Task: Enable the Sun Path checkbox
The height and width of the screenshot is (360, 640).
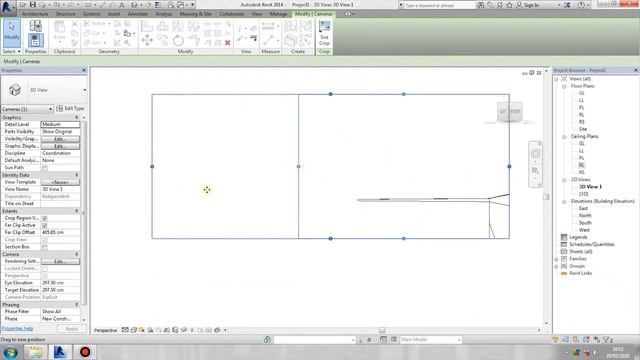Action: [x=45, y=168]
